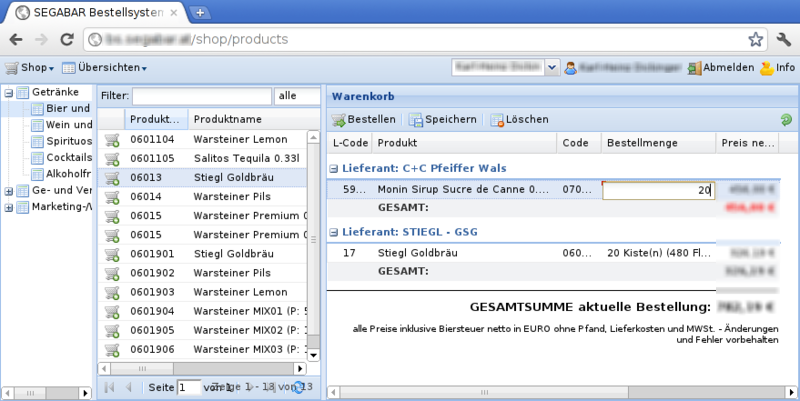The height and width of the screenshot is (401, 800).
Task: Open browser wrench settings menu
Action: [784, 39]
